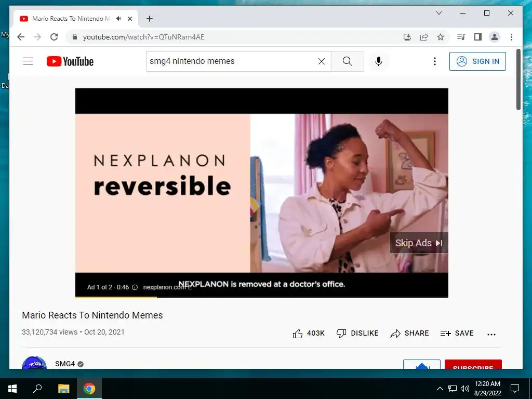Image resolution: width=532 pixels, height=399 pixels.
Task: Open a new tab with plus button
Action: 150,19
